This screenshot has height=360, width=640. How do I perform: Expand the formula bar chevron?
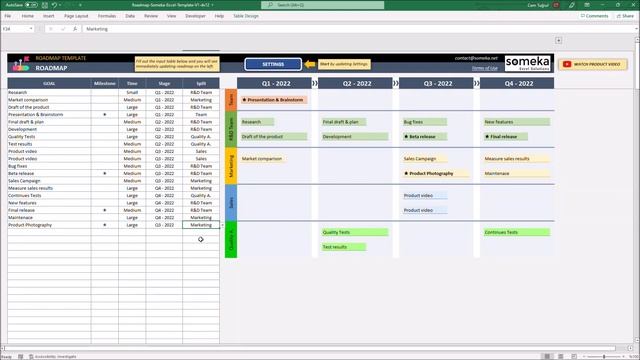click(636, 29)
